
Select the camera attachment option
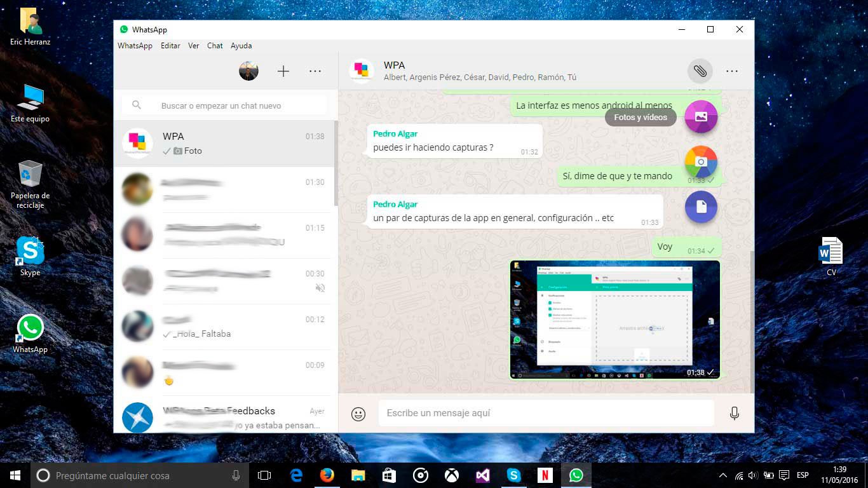(701, 162)
